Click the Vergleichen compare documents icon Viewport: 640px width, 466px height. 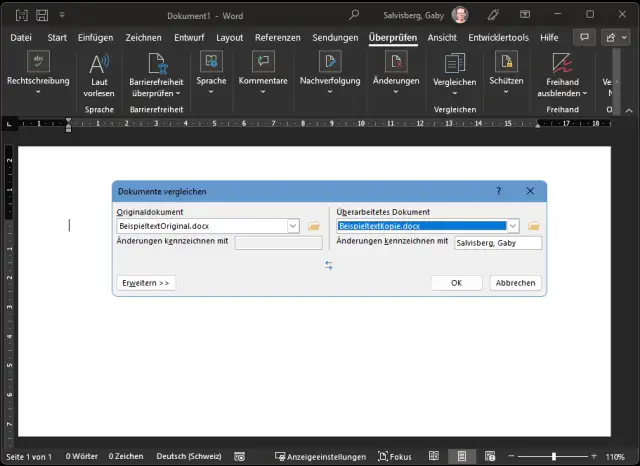coord(454,63)
